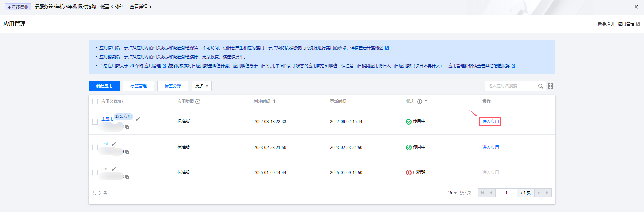The width and height of the screenshot is (644, 212).
Task: Switch to card grid view icon
Action: [550, 86]
